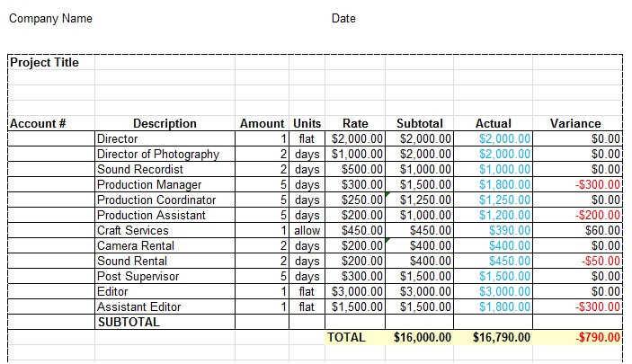The image size is (632, 364).
Task: Select the Craft Services variance $60.00
Action: pyautogui.click(x=577, y=231)
